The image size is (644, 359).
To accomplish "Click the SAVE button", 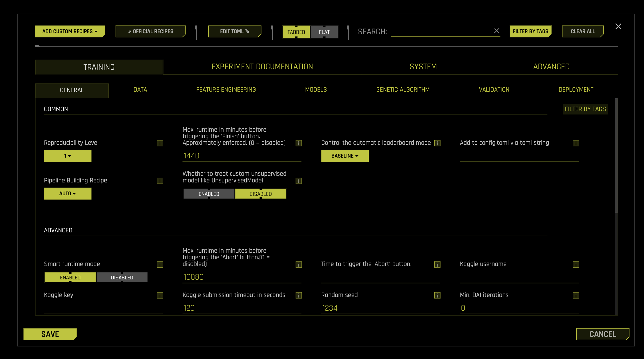I will click(50, 334).
